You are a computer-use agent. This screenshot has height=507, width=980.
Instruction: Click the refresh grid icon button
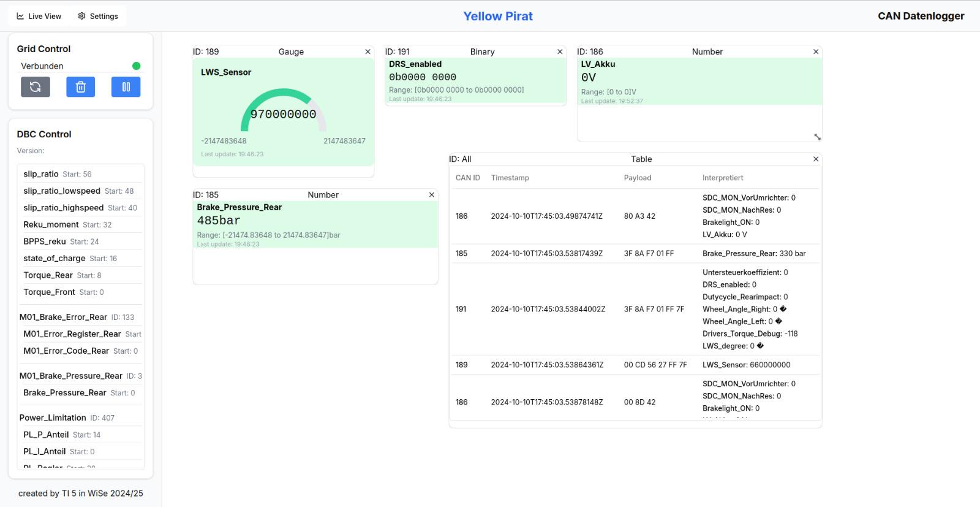[x=36, y=87]
